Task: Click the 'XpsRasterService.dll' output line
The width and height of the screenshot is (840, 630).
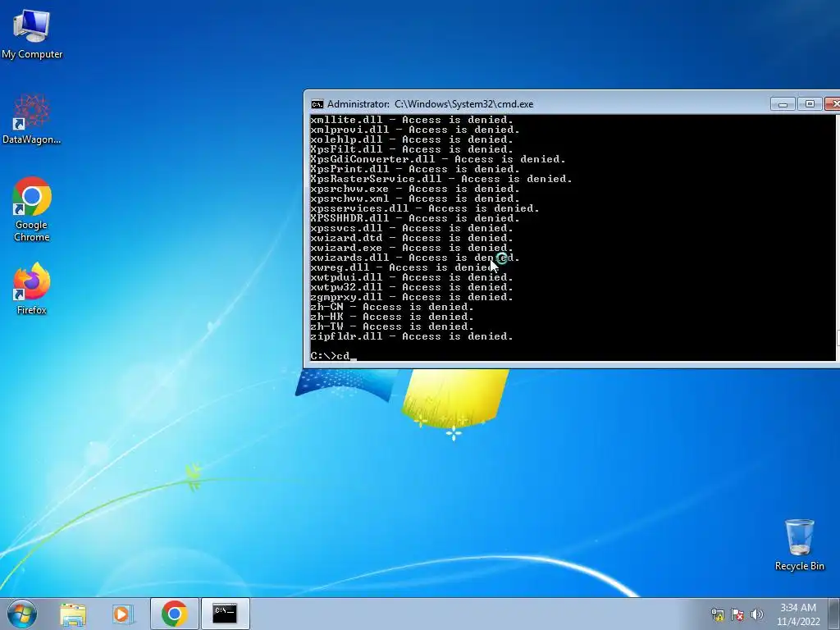Action: coord(441,179)
